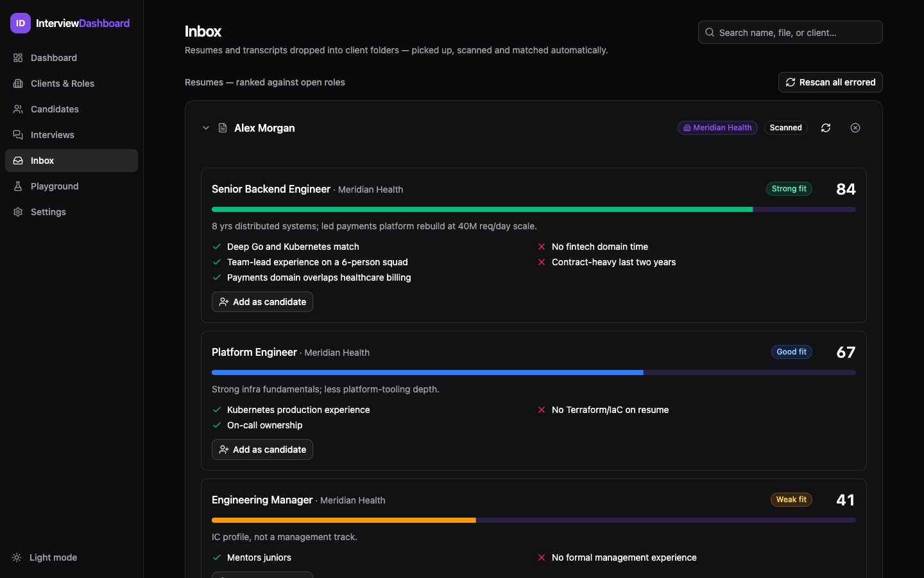The width and height of the screenshot is (924, 578).
Task: Click the Meridian Health client tag
Action: coord(717,128)
